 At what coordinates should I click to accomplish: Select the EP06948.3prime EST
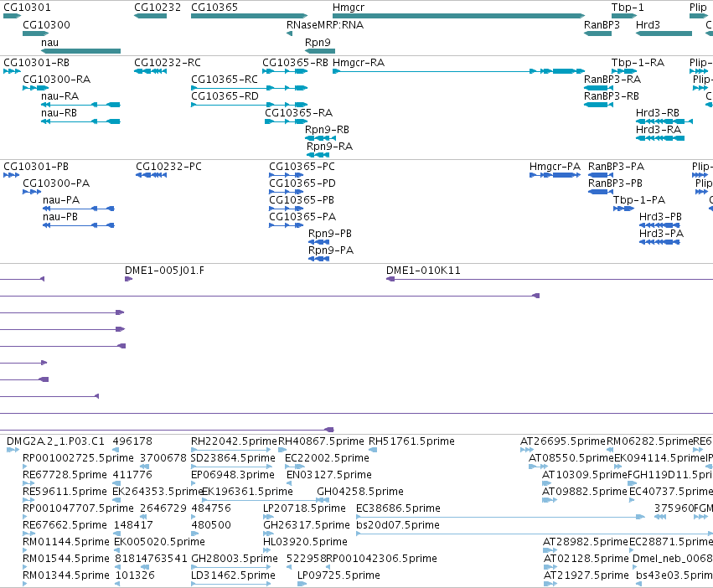[193, 483]
